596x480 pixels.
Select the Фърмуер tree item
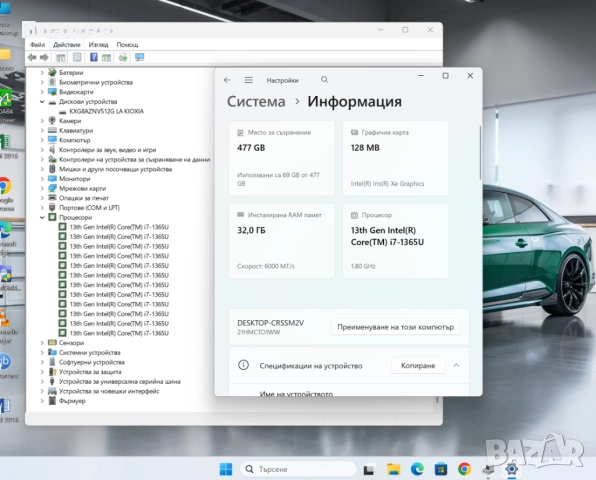coord(72,401)
